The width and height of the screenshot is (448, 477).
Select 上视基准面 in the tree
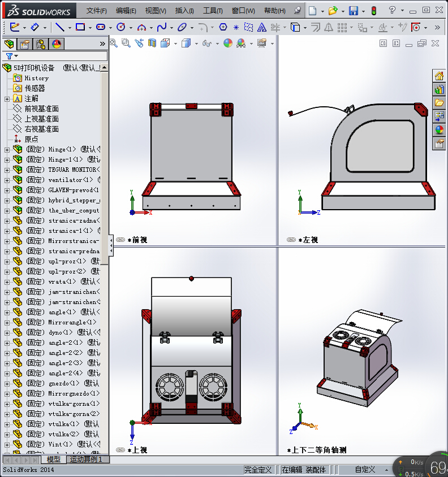pyautogui.click(x=41, y=119)
